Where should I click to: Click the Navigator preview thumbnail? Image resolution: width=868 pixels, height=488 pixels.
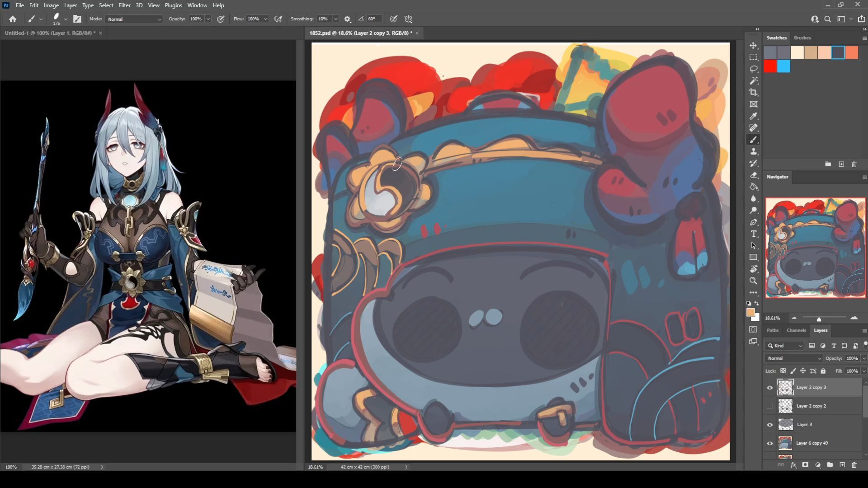(x=816, y=248)
